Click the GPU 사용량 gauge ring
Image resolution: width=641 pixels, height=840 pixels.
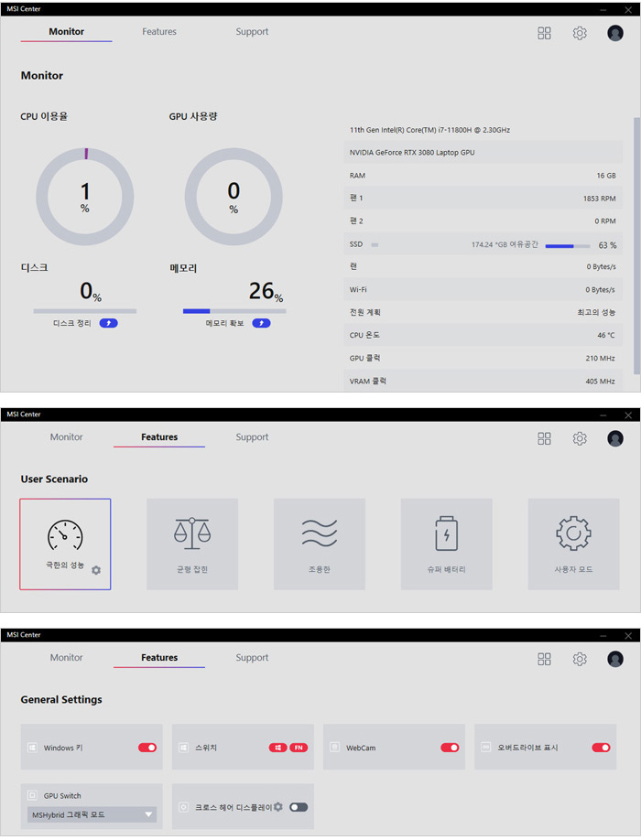click(234, 197)
